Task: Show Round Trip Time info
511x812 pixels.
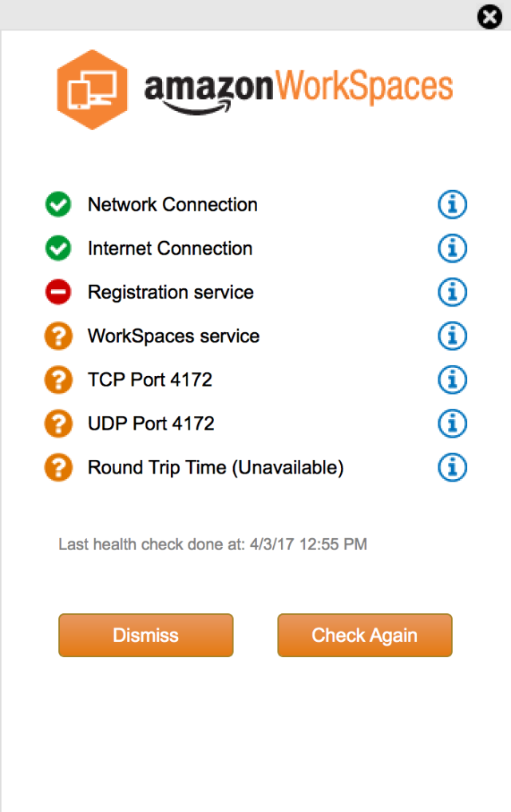Action: tap(453, 467)
